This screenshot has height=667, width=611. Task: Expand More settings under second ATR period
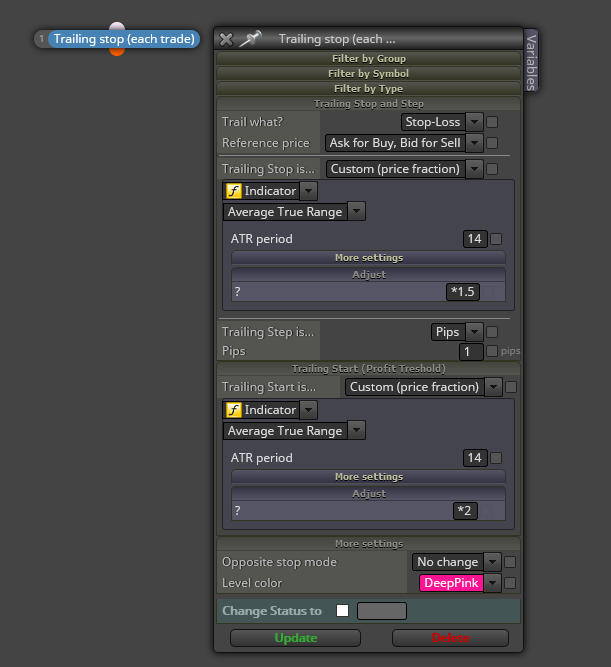[x=368, y=477]
